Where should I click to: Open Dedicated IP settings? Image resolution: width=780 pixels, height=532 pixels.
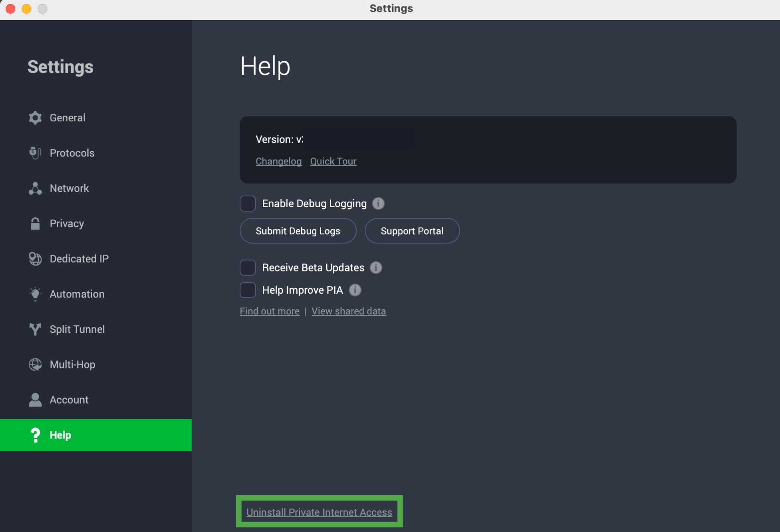pos(96,259)
